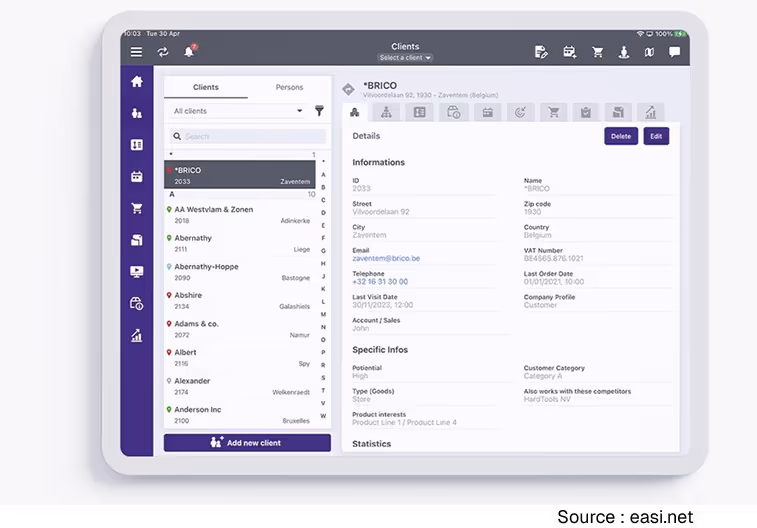Switch to the Persons tab
Screen dimensions: 757x528
click(289, 87)
